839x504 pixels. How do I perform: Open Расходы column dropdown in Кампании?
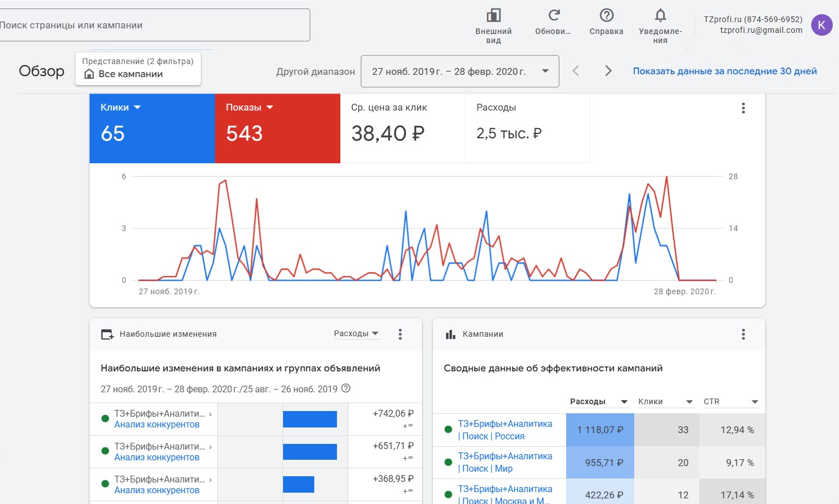(x=599, y=401)
